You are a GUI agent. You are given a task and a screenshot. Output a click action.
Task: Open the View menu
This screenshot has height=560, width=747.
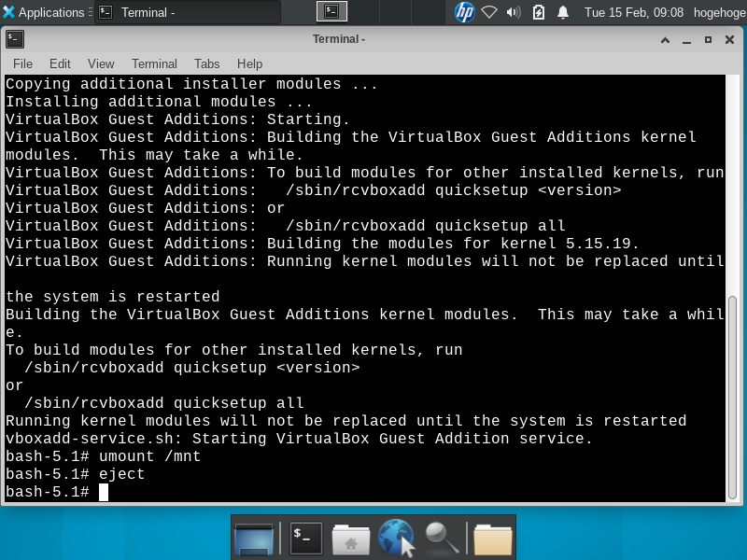pyautogui.click(x=101, y=63)
